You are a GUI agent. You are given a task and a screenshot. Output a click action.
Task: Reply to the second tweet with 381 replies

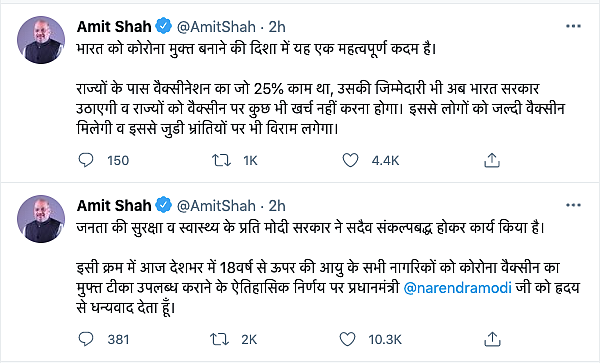pos(86,339)
